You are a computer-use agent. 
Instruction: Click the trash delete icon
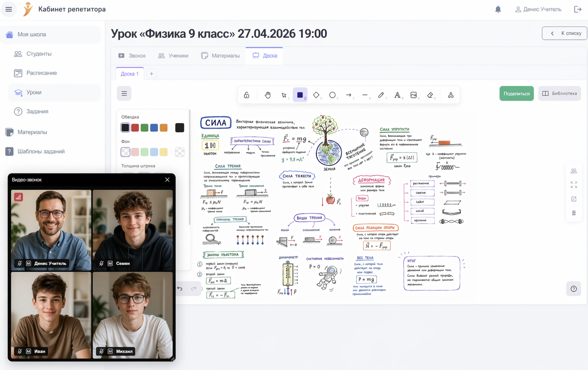(574, 213)
